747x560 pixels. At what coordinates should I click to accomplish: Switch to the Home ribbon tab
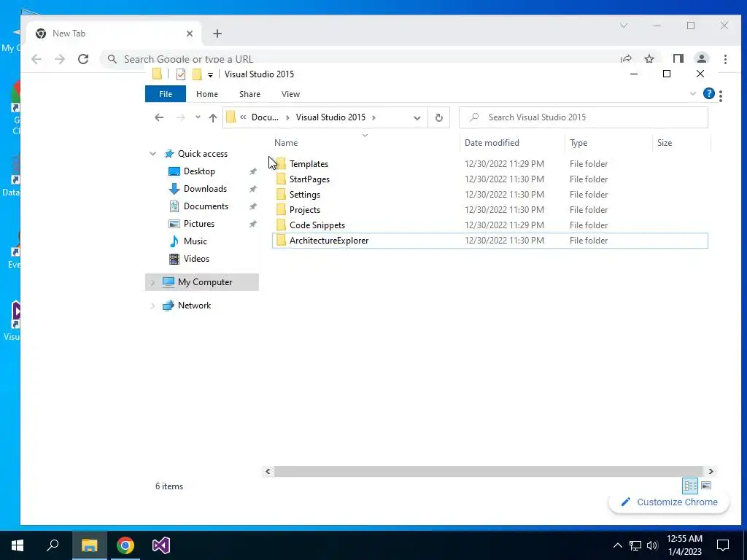206,94
